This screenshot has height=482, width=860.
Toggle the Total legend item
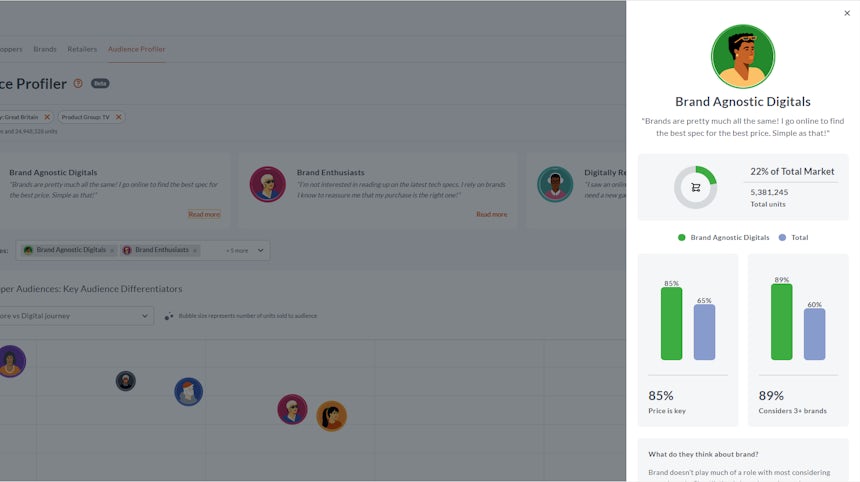pyautogui.click(x=792, y=237)
